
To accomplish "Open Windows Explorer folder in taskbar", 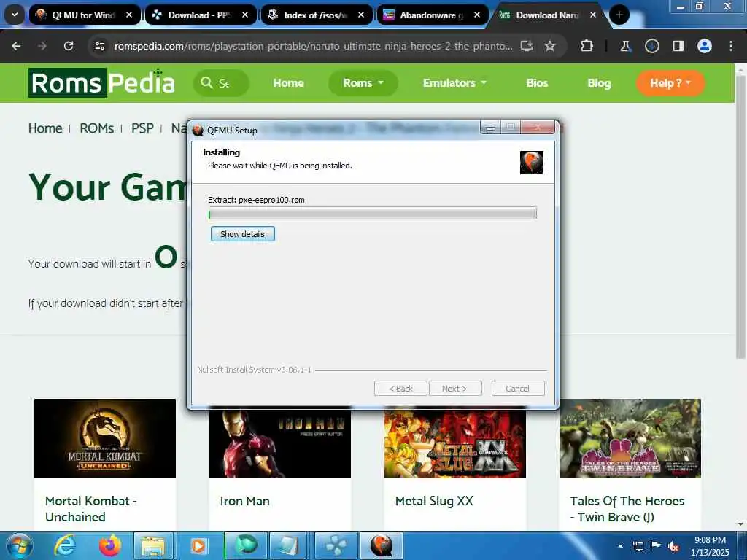I will point(152,546).
